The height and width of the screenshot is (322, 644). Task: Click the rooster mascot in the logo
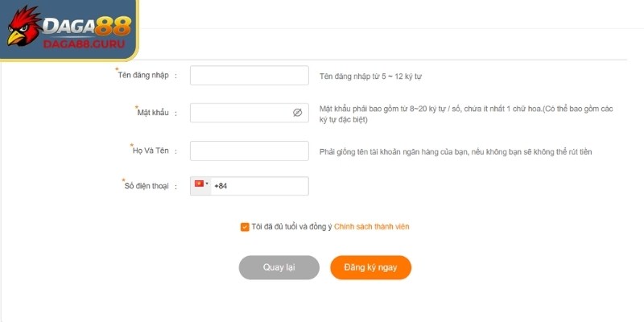(x=23, y=26)
